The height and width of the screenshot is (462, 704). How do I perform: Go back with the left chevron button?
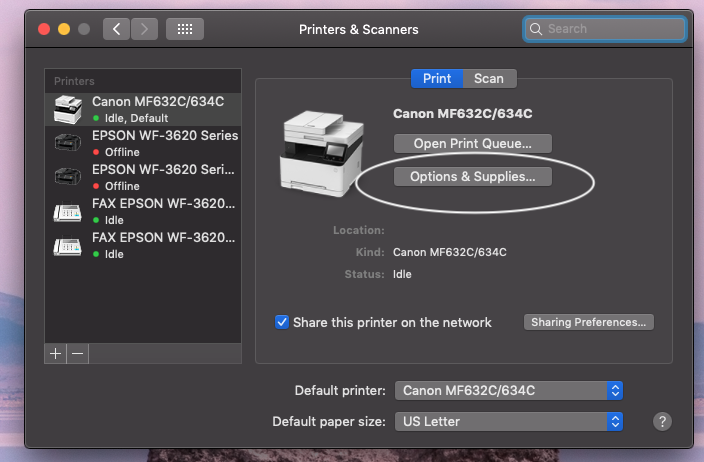tap(116, 29)
